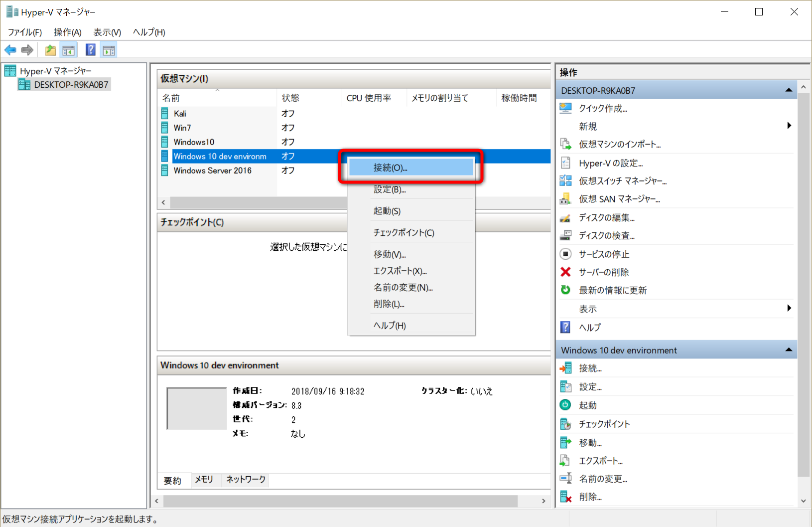812x527 pixels.
Task: Click the green 最新の情報に更新 refresh icon
Action: [565, 290]
